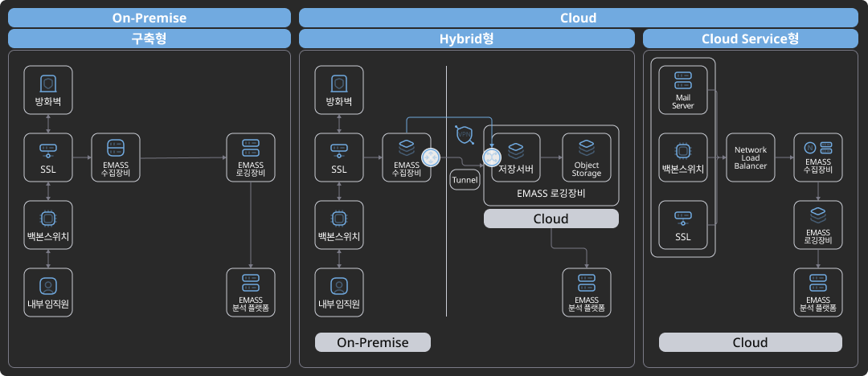Select the top Cloud header bar
This screenshot has width=868, height=376.
578,18
